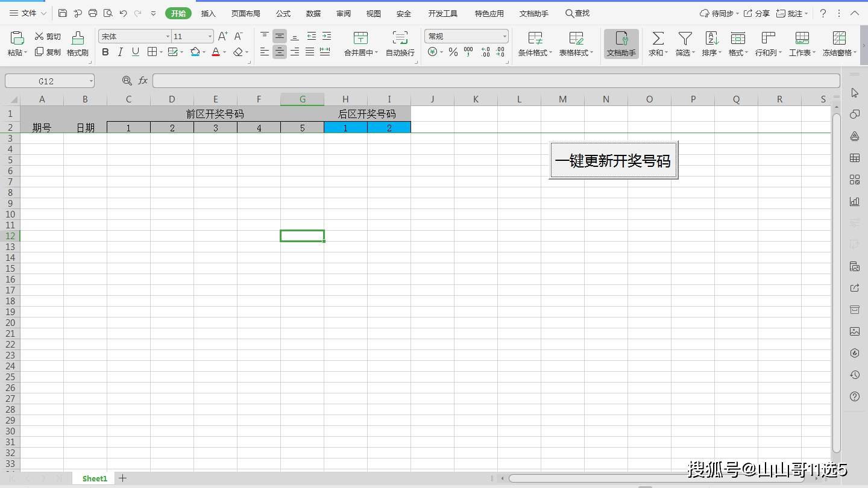Switch to the Review (审阅) tab
Screen dimensions: 868x488
(344, 13)
